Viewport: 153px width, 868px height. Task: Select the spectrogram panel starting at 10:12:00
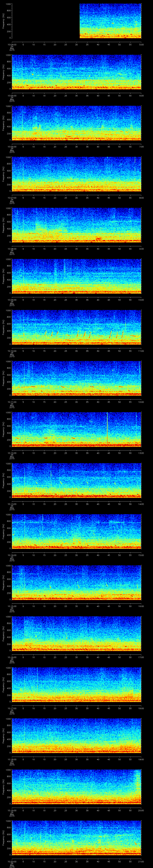tap(77, 429)
